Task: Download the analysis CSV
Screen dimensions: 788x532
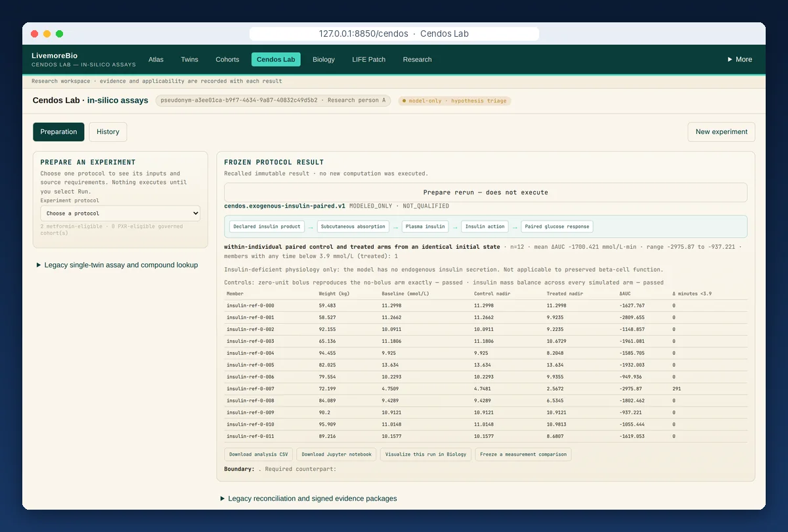Action: (x=259, y=454)
